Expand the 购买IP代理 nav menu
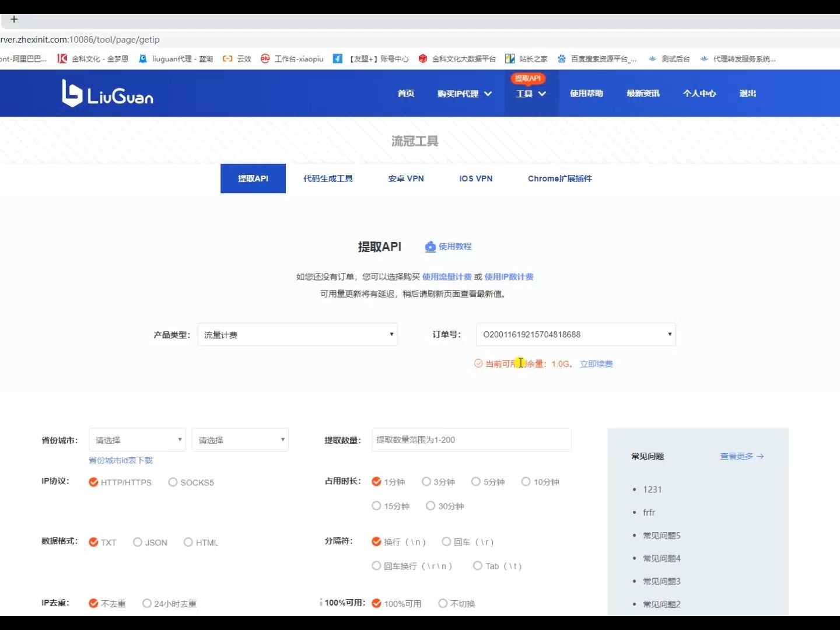Image resolution: width=840 pixels, height=630 pixels. click(464, 94)
